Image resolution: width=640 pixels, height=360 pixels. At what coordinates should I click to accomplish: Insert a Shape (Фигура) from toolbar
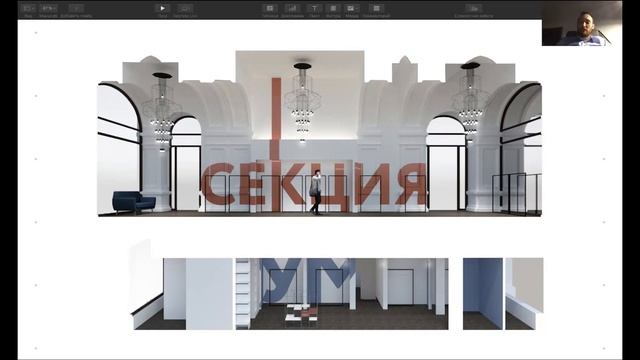(x=333, y=8)
